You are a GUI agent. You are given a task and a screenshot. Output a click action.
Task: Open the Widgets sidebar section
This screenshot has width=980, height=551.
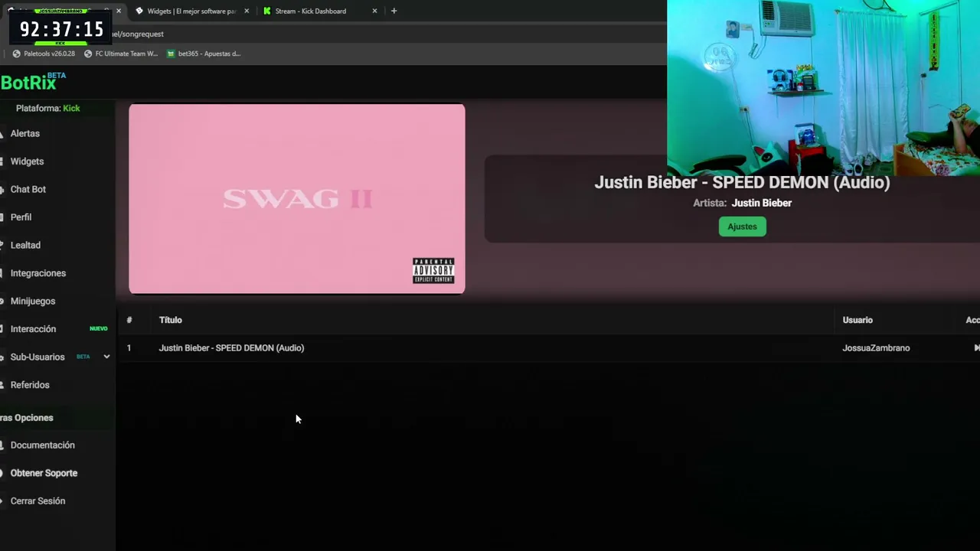(x=27, y=161)
